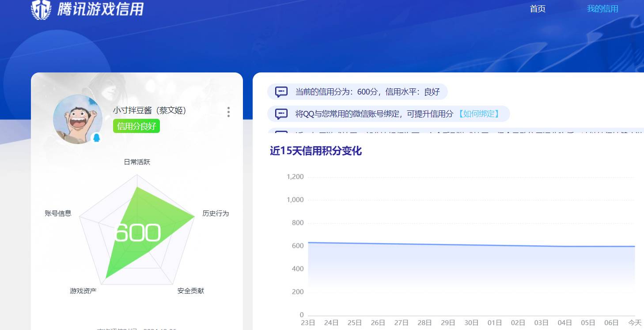Click the 26日 x-axis label
Screen dimensions: 644x330
(x=378, y=323)
